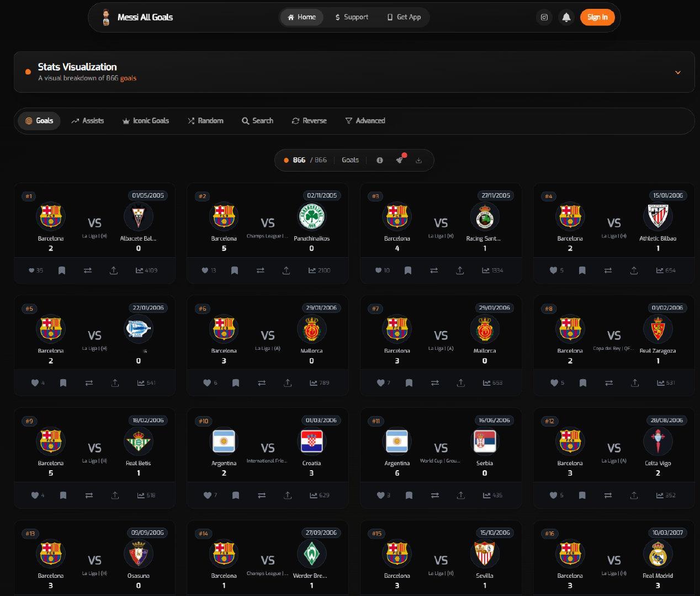Like goal #5 card

point(35,383)
